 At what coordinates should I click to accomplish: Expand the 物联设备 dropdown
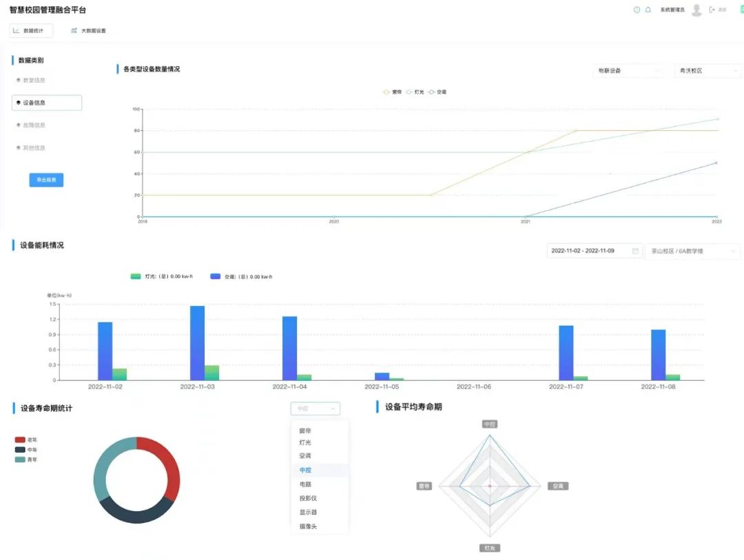tap(628, 71)
